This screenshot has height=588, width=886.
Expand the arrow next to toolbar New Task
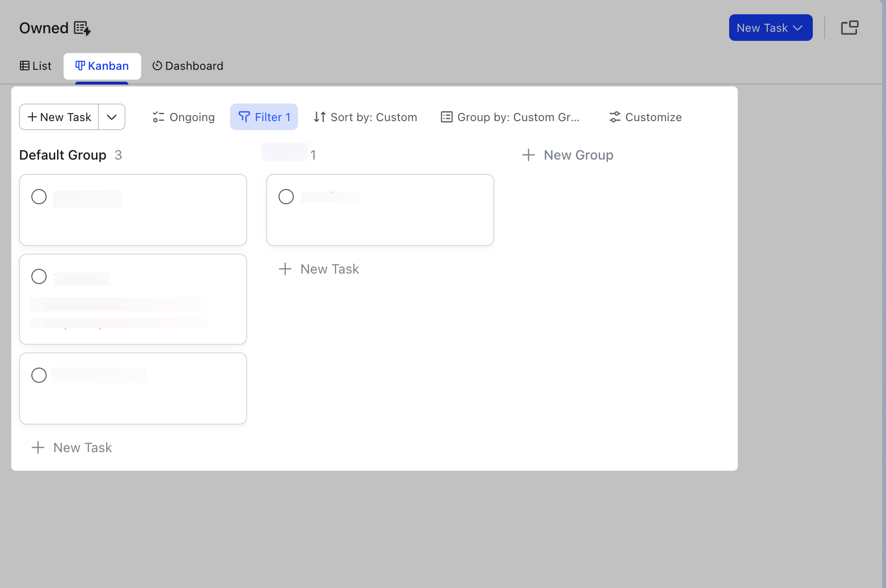[112, 117]
